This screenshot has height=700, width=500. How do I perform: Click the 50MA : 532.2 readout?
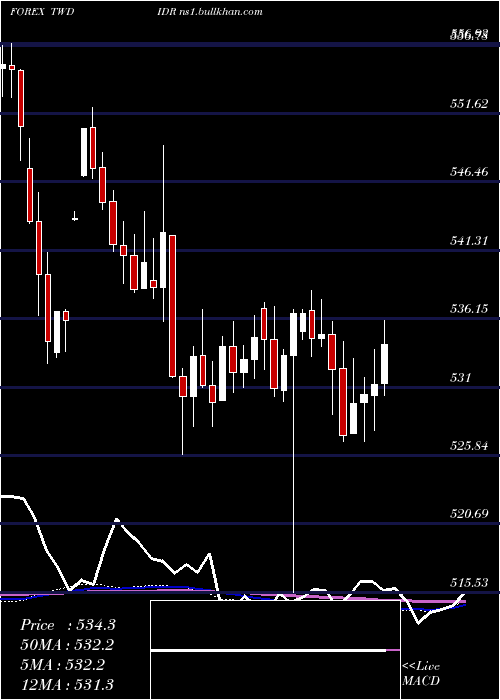[67, 645]
